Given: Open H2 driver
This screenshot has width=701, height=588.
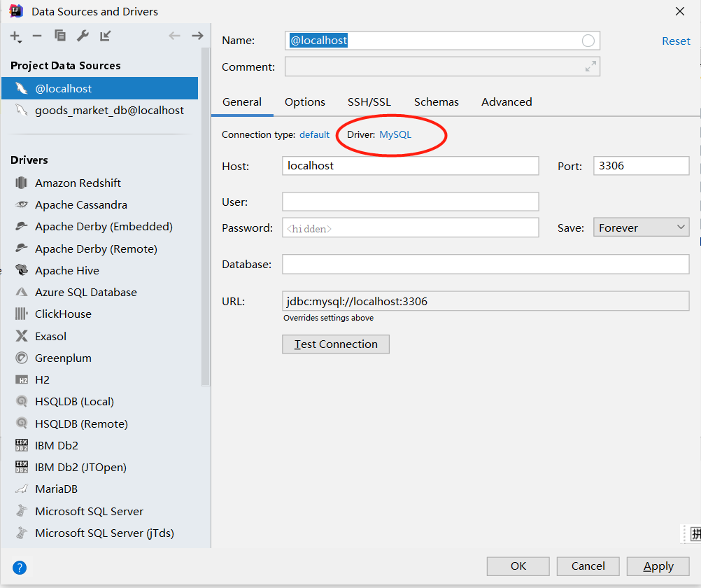Looking at the screenshot, I should 101,380.
